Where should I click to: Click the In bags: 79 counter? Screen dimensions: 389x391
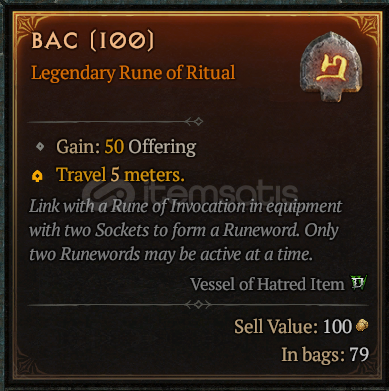point(325,354)
